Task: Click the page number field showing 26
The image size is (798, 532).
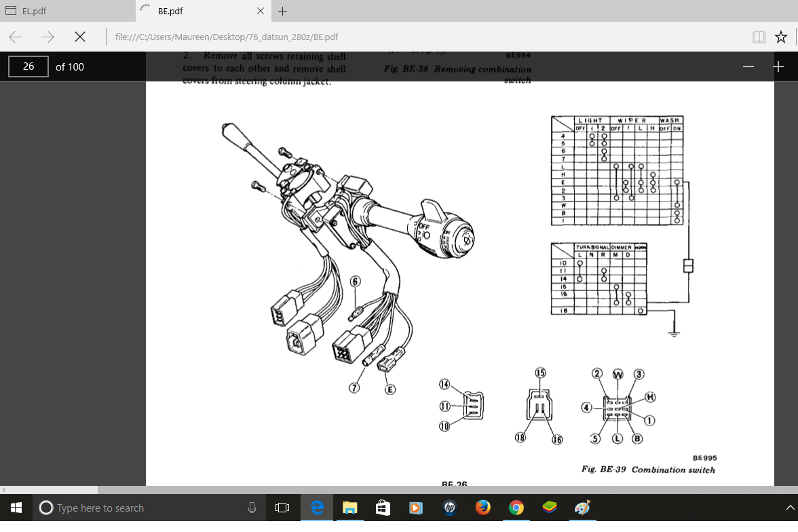Action: [28, 66]
